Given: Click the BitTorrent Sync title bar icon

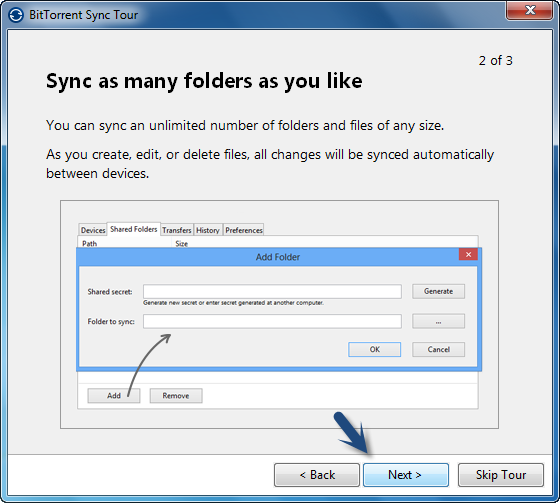Looking at the screenshot, I should [x=16, y=15].
